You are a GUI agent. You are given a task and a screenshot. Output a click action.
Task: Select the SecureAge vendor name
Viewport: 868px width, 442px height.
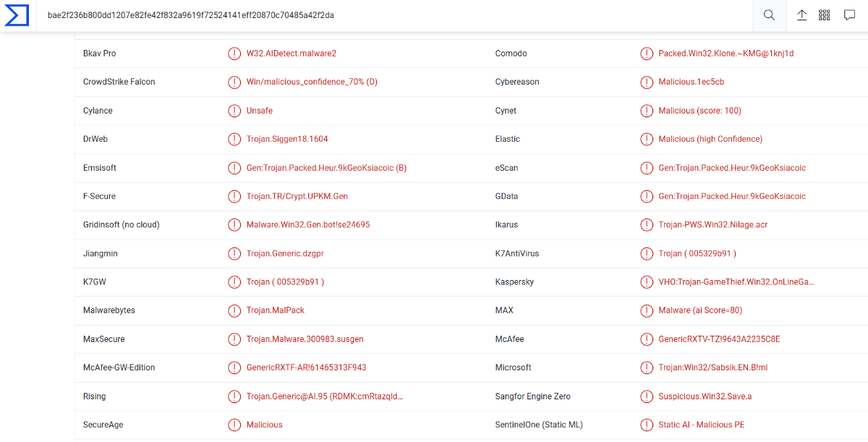[103, 425]
